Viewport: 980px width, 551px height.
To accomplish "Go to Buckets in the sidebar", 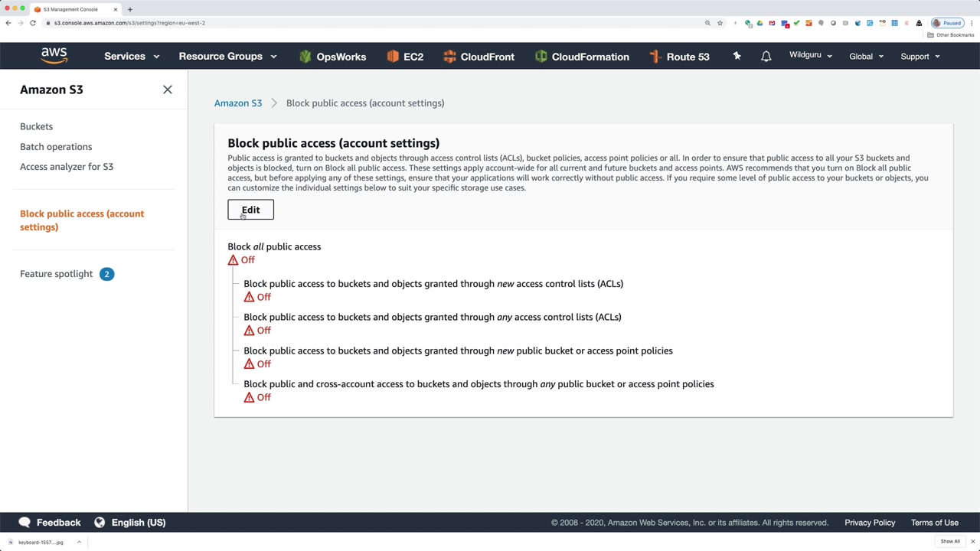I will pos(36,126).
